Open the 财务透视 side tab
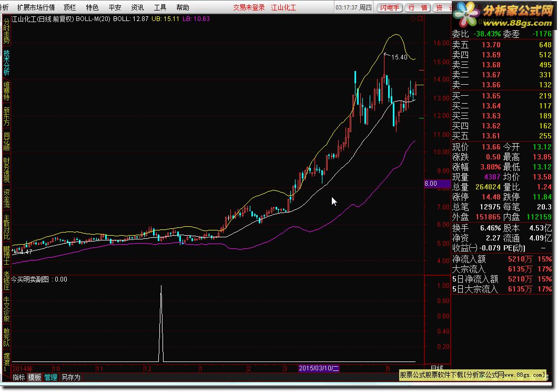 [x=6, y=170]
